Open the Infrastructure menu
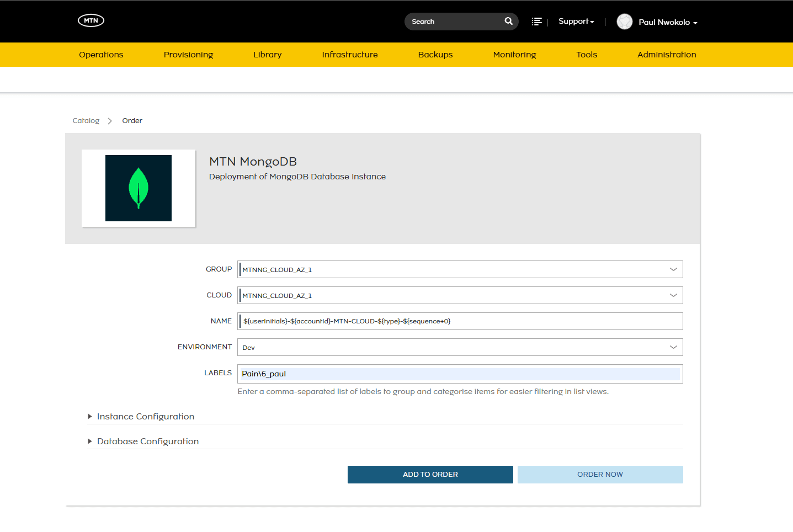793x532 pixels. (x=350, y=55)
